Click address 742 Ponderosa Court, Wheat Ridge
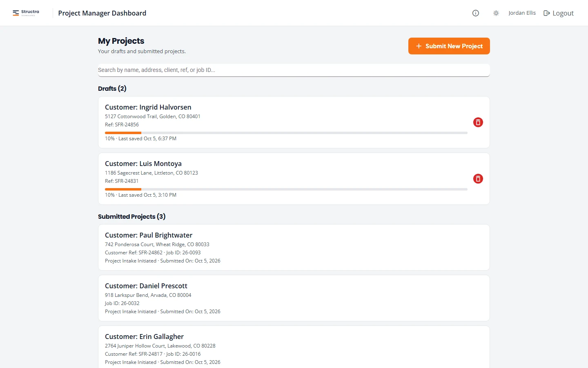Image resolution: width=588 pixels, height=368 pixels. click(x=157, y=245)
